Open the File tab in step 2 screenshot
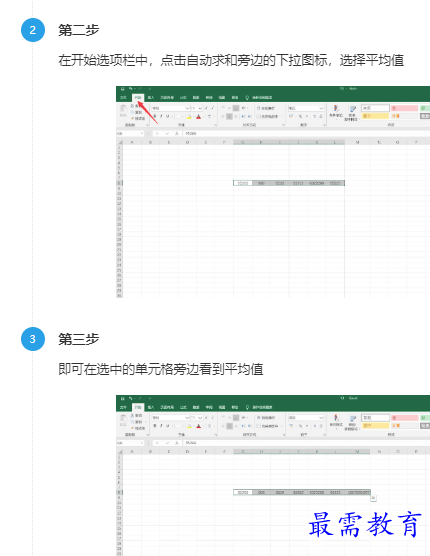This screenshot has height=556, width=430. (x=123, y=97)
